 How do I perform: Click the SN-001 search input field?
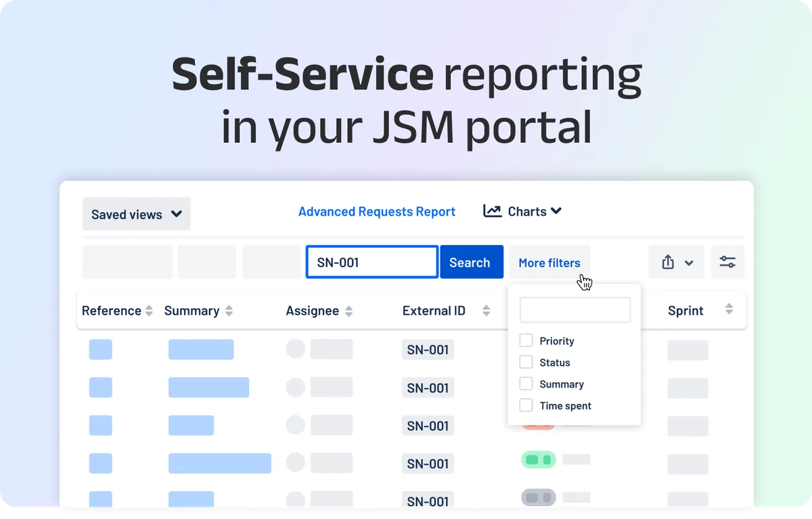(372, 262)
